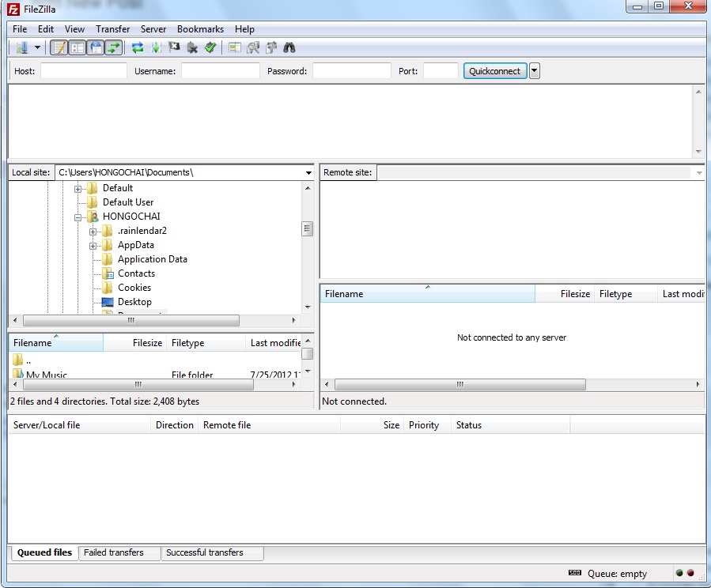Toggle processing of the transfer queue

[156, 47]
